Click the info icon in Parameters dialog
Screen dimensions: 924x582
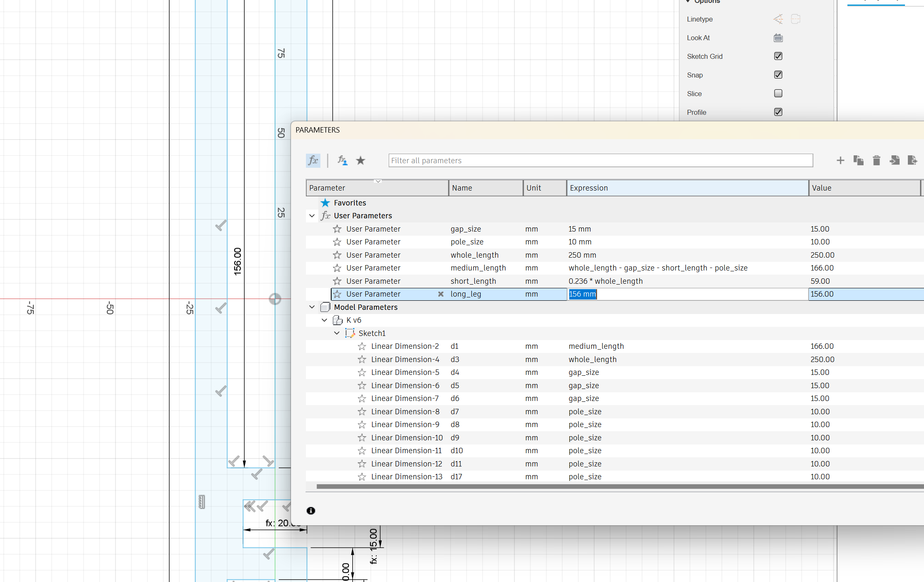click(311, 511)
